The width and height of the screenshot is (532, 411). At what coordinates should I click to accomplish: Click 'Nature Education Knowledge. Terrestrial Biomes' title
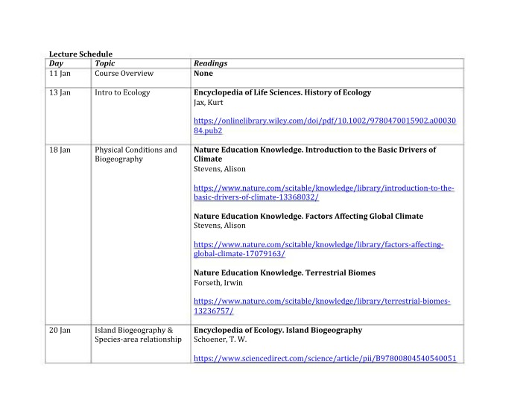tap(285, 273)
